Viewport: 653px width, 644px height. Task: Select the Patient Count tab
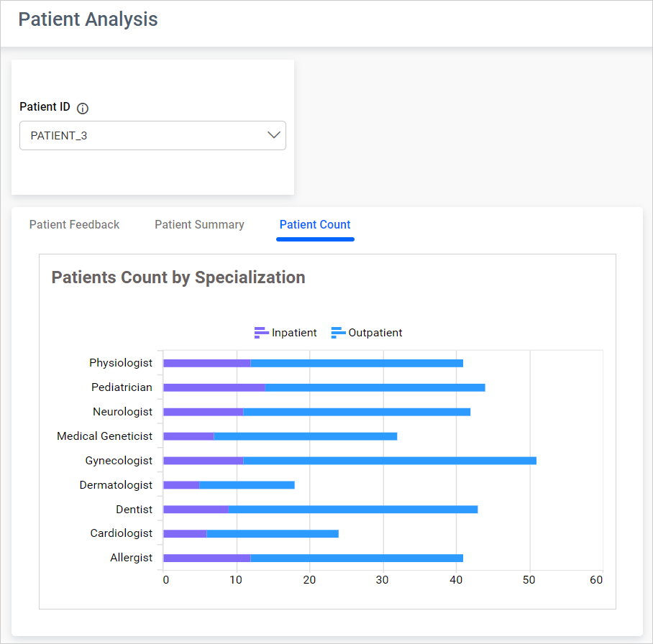point(315,225)
